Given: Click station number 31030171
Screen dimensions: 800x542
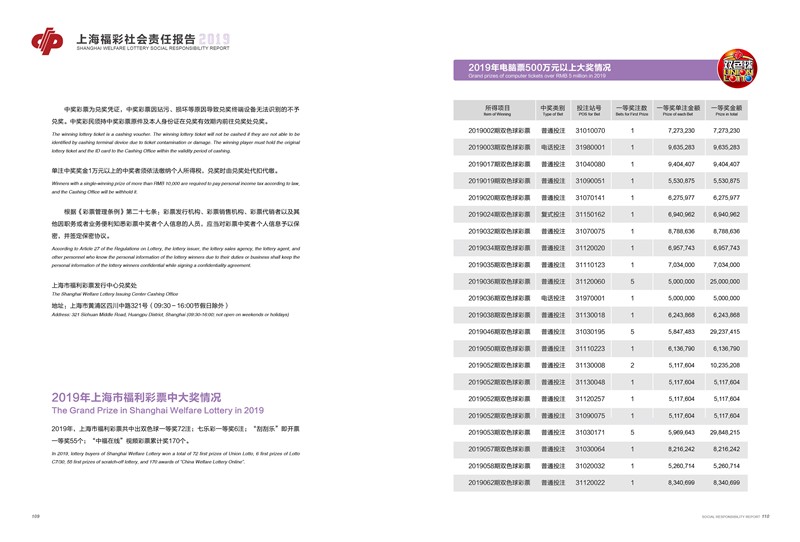Looking at the screenshot, I should (x=590, y=433).
